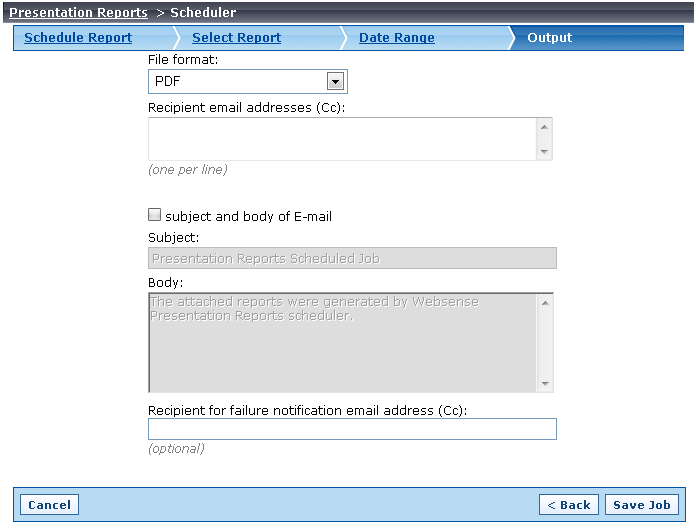694x526 pixels.
Task: Select the PDF file format combo box
Action: pos(247,81)
